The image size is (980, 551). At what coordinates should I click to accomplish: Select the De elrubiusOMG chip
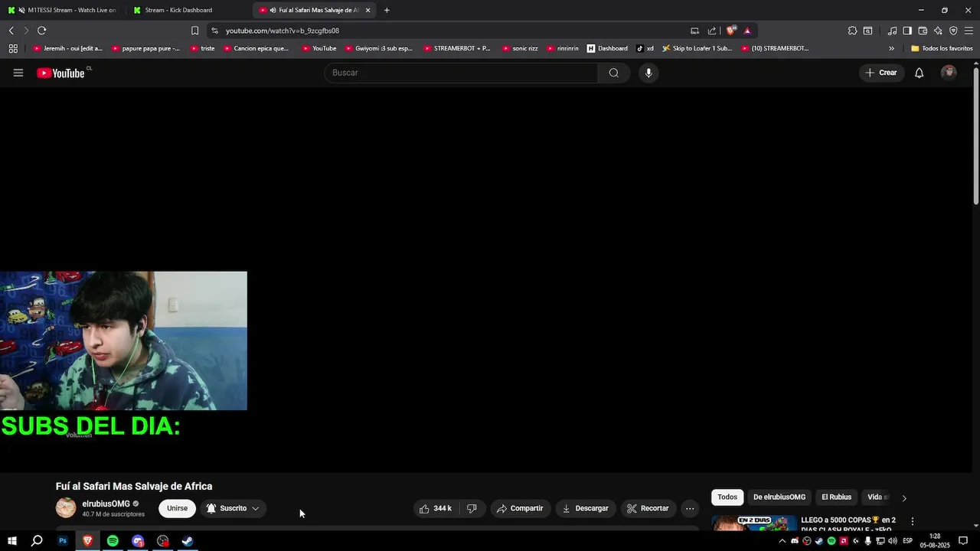pos(779,497)
